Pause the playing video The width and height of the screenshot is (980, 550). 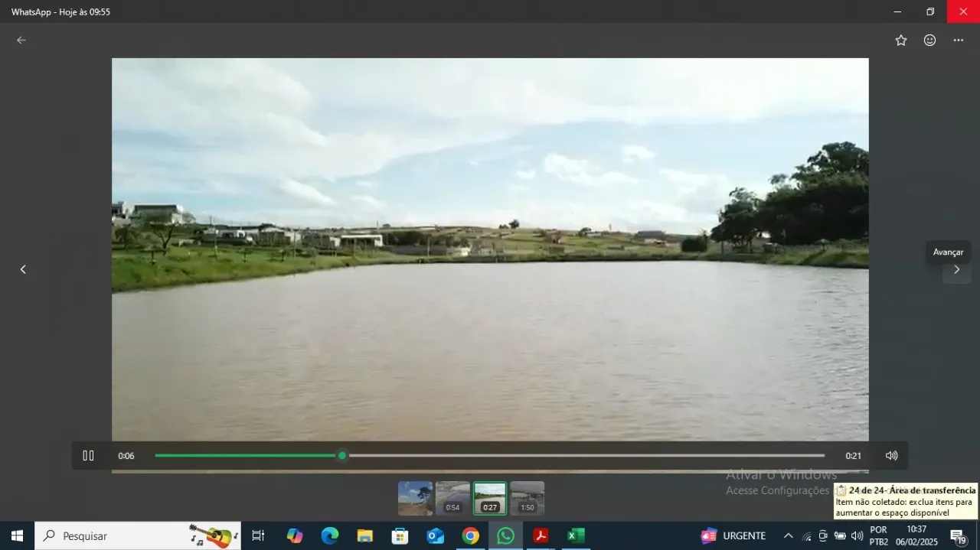coord(88,455)
